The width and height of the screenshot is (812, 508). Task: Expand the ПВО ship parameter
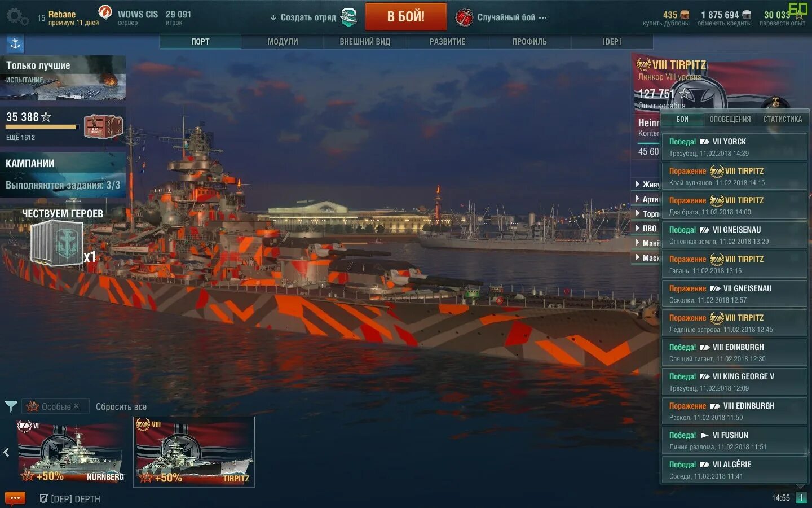coord(646,228)
